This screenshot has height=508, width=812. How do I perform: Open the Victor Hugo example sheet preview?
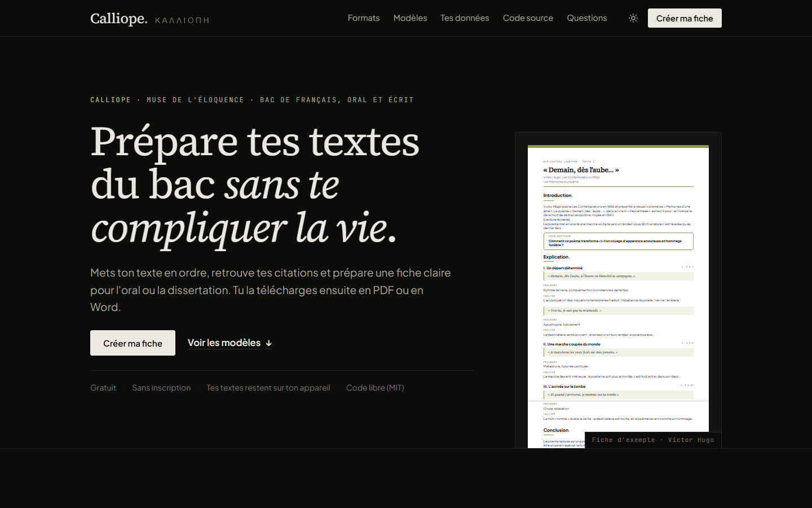618,291
